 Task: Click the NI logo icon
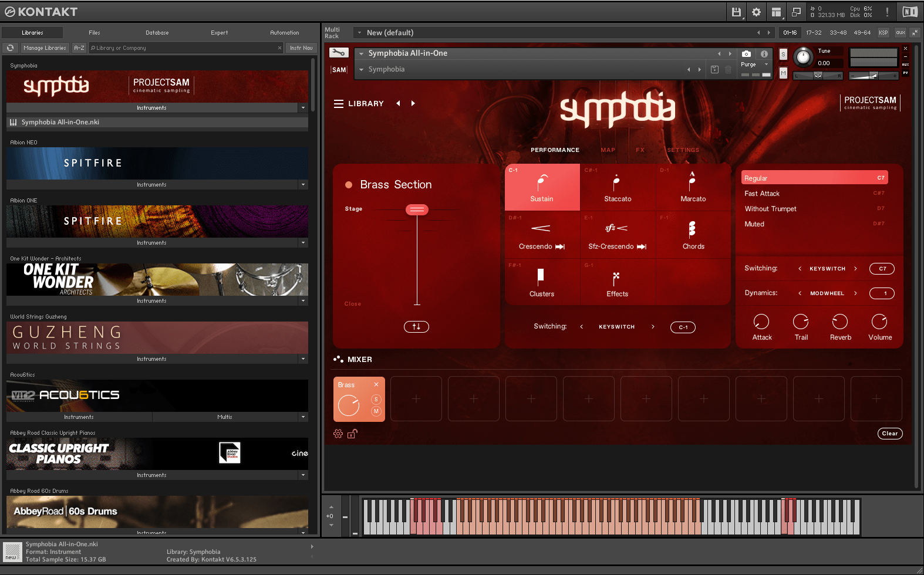tap(909, 12)
